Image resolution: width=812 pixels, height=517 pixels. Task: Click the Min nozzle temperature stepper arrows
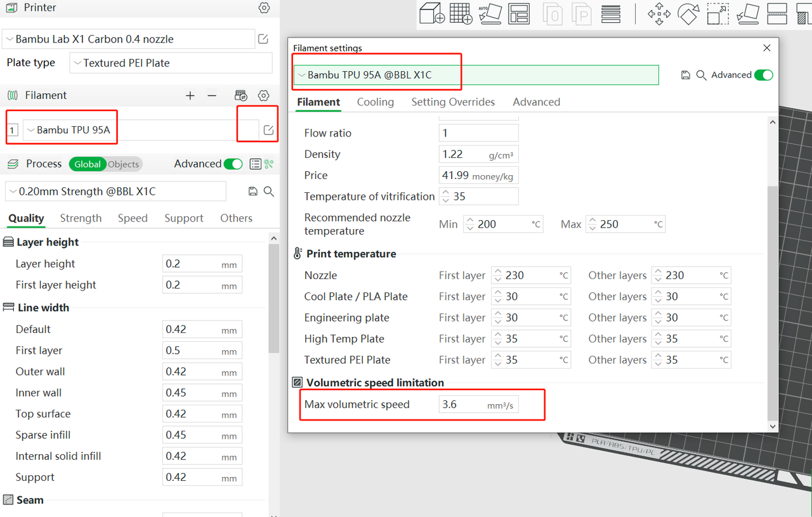[469, 224]
